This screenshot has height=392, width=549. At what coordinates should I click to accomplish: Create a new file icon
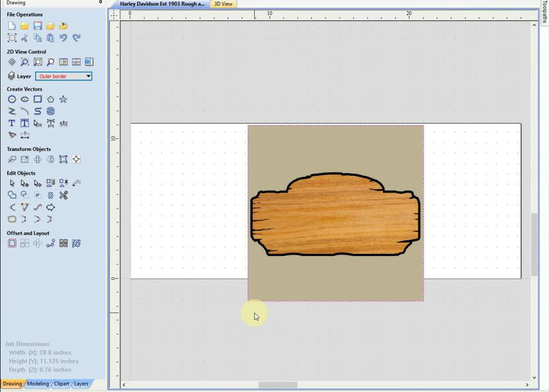(12, 26)
